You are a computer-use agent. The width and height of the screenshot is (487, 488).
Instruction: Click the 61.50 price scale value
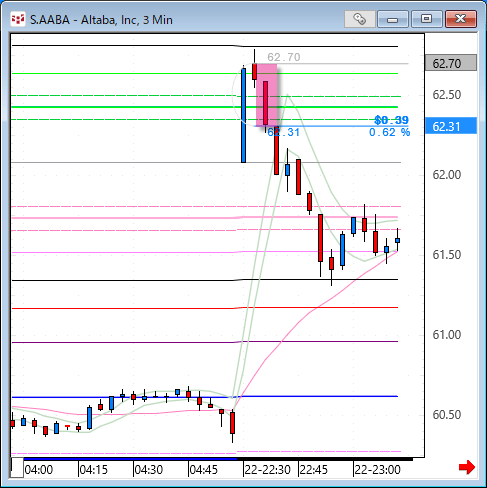click(446, 255)
